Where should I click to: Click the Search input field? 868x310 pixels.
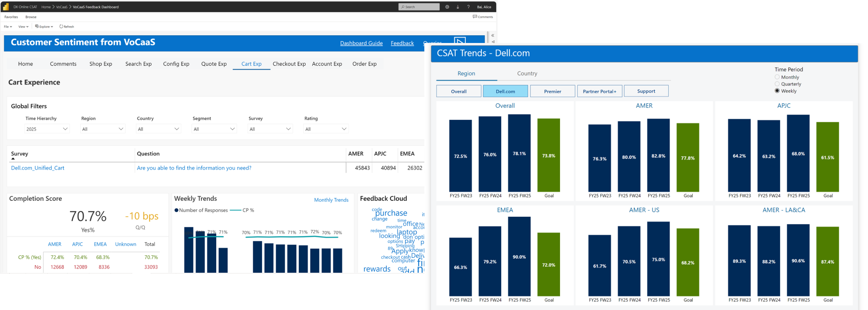[x=419, y=7]
